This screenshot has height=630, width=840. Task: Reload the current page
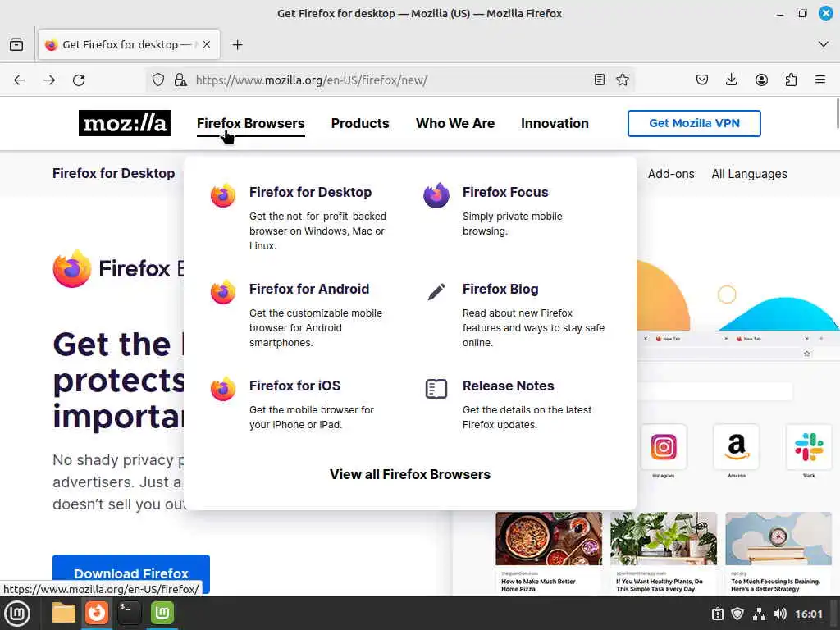pyautogui.click(x=79, y=80)
